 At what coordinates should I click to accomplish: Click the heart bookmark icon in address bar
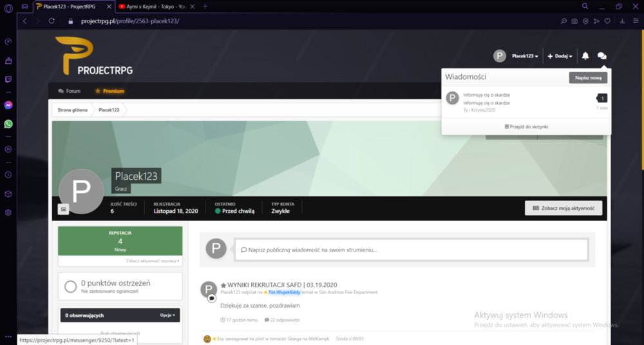click(x=607, y=21)
